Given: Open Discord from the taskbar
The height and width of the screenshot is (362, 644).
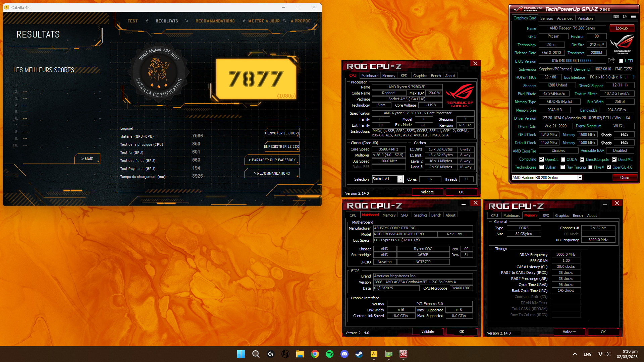Looking at the screenshot, I should [x=344, y=354].
